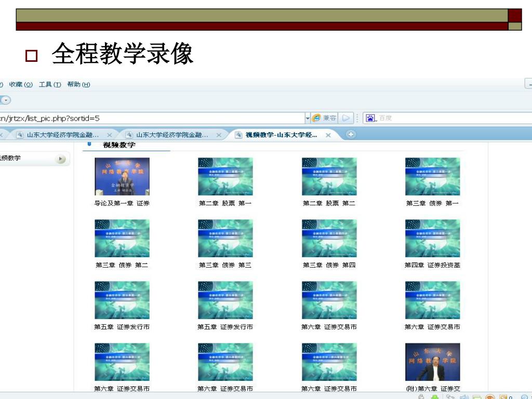Click the (附)第六章 证券交 caption link

click(433, 389)
